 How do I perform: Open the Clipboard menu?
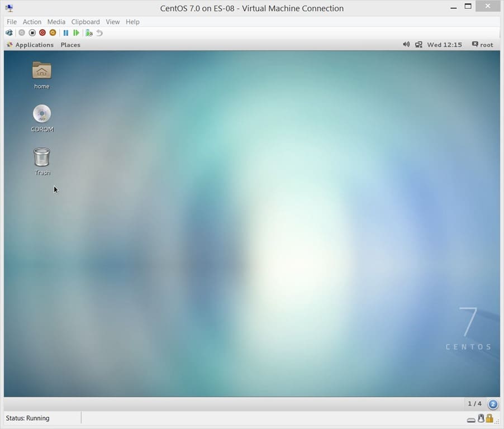pos(85,22)
